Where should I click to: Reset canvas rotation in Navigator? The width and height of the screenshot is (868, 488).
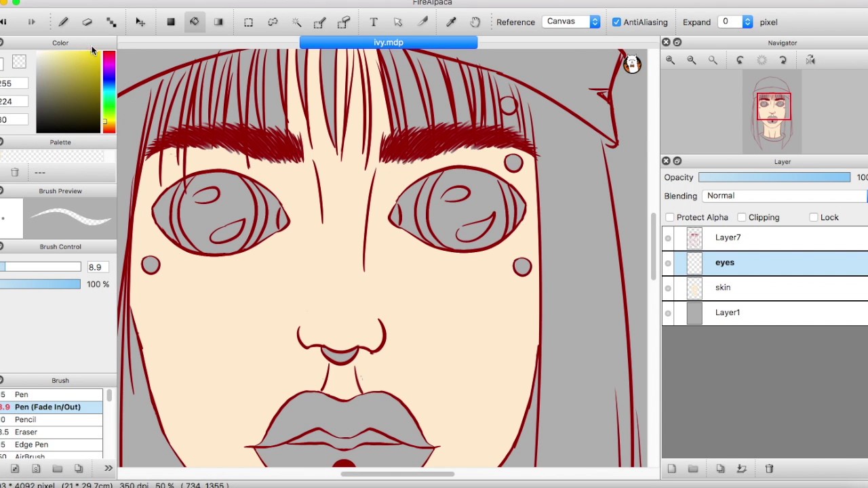tap(762, 60)
